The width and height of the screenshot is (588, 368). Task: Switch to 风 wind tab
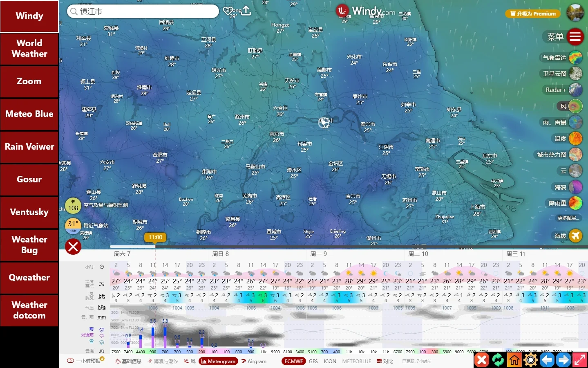[190, 361]
